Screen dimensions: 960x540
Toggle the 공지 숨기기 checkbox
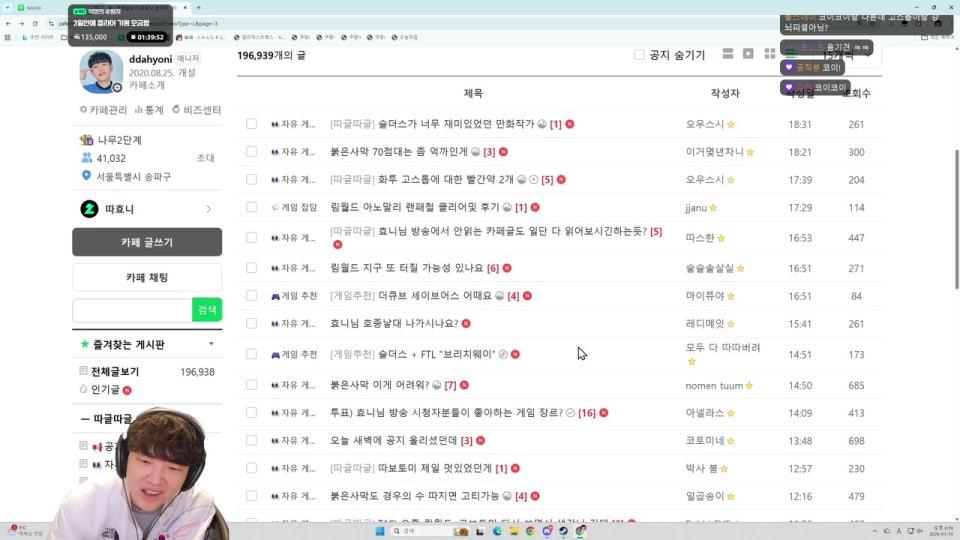pos(640,55)
